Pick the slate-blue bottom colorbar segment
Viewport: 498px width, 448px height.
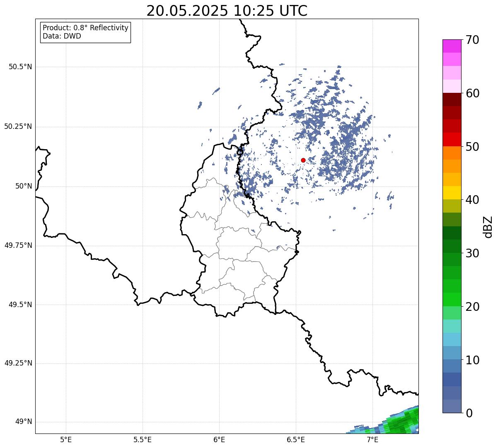(x=452, y=406)
